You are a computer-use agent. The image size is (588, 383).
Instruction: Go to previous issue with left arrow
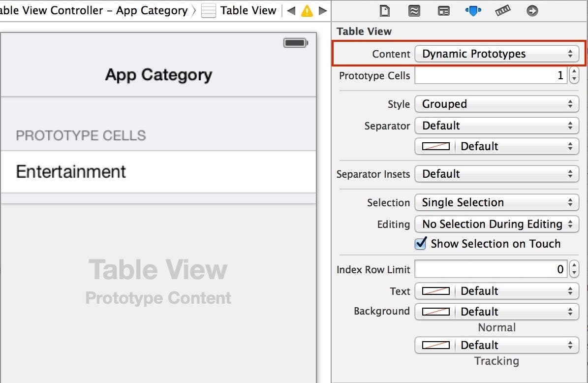coord(291,11)
